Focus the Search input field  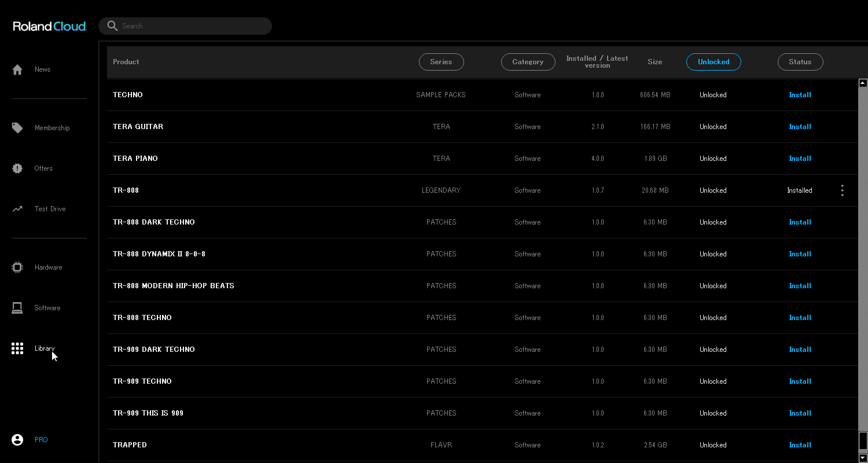pyautogui.click(x=185, y=26)
